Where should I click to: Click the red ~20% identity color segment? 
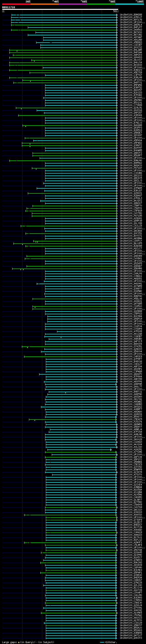16,4
